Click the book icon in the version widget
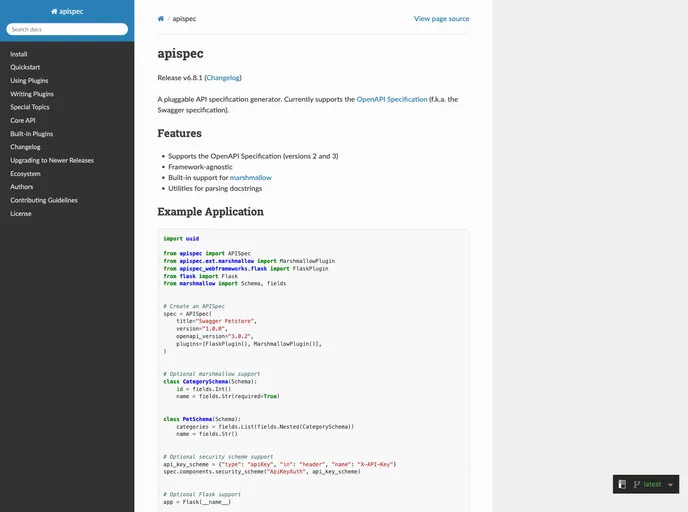Viewport: 688px width, 512px height. (x=622, y=484)
